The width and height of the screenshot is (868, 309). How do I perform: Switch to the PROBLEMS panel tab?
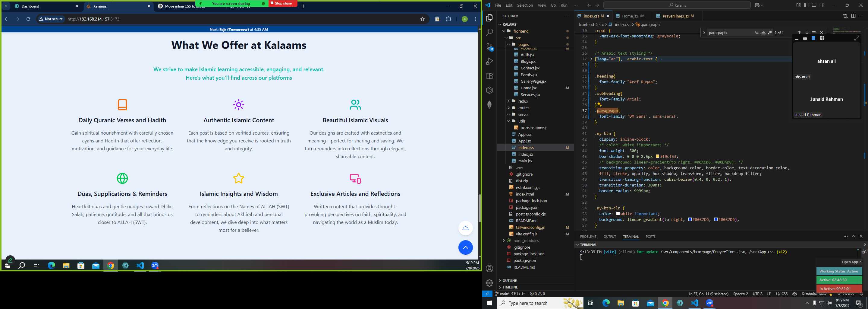point(588,237)
